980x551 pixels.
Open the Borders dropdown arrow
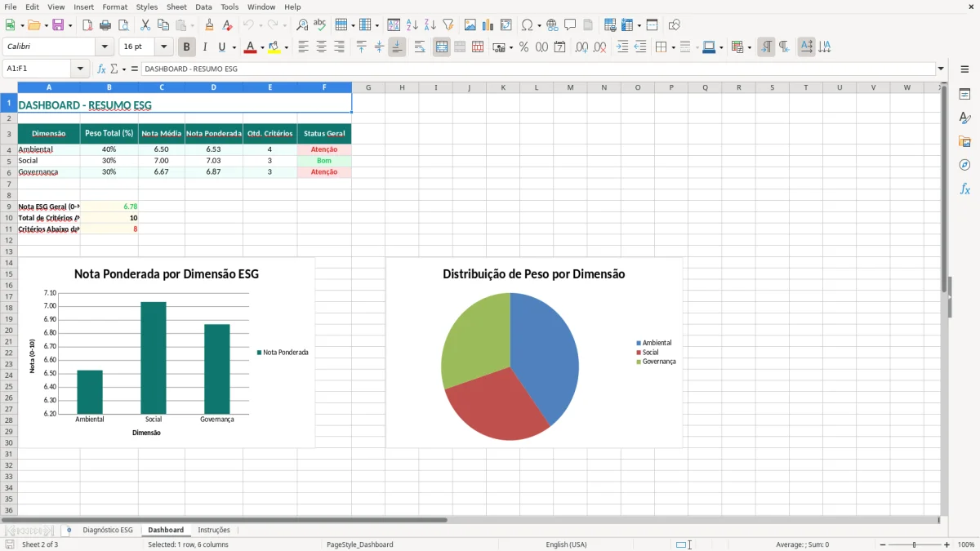(x=672, y=47)
